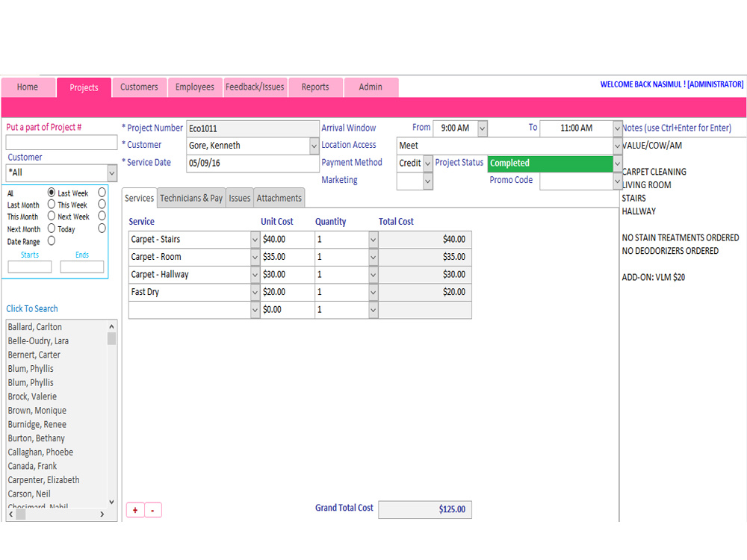Image resolution: width=747 pixels, height=560 pixels.
Task: Open the Project Status Completed dropdown
Action: pos(618,164)
